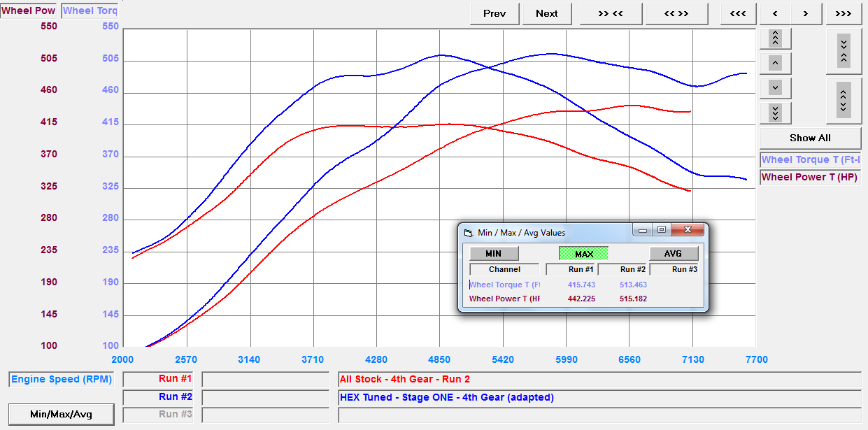The image size is (868, 430).
Task: Click the single down chevron button
Action: tap(775, 88)
